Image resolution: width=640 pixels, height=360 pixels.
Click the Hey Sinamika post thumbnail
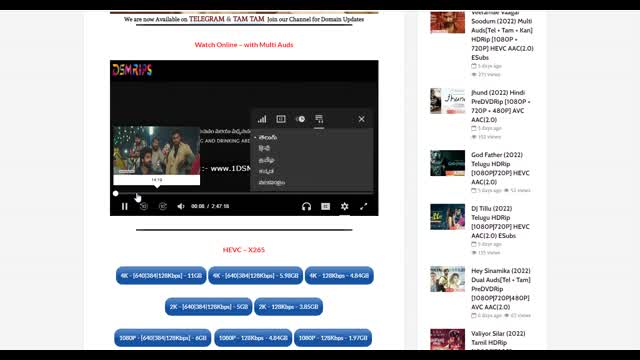[x=447, y=279]
